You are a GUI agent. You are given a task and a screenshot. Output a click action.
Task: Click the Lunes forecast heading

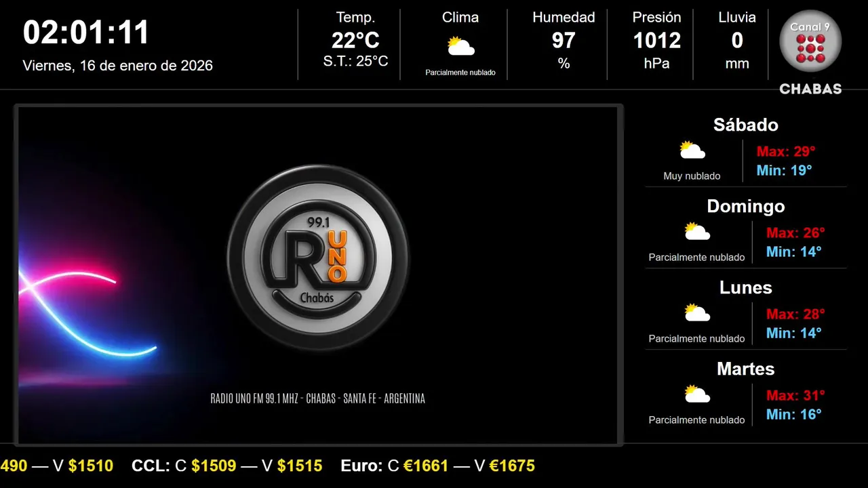coord(746,287)
